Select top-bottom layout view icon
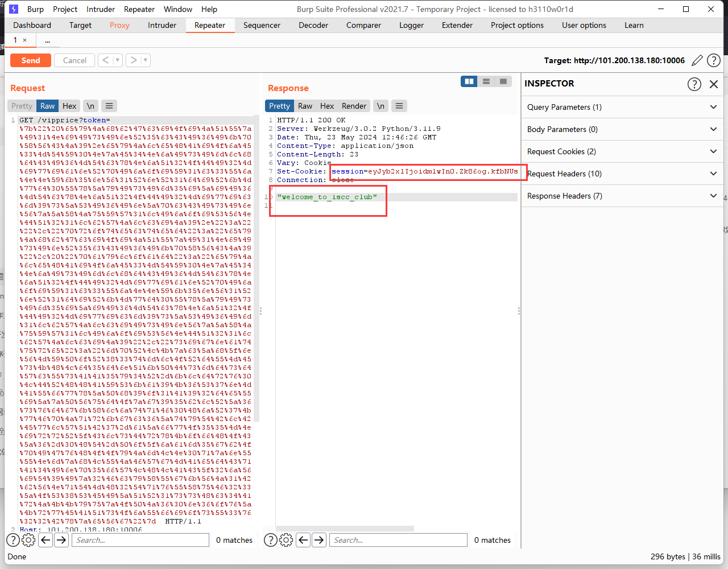 click(x=486, y=81)
